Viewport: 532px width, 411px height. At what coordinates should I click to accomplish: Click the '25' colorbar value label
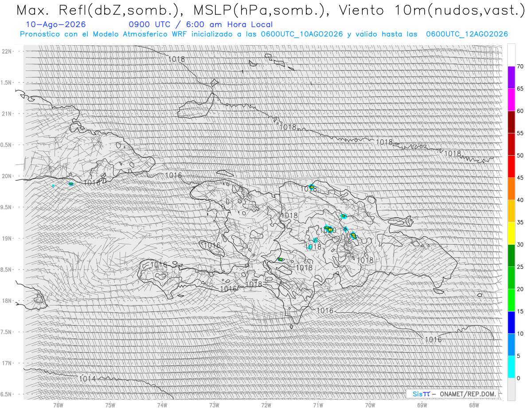(520, 267)
